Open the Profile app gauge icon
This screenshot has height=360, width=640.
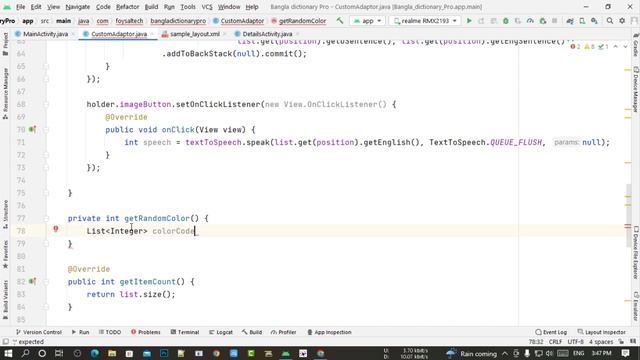[530, 20]
